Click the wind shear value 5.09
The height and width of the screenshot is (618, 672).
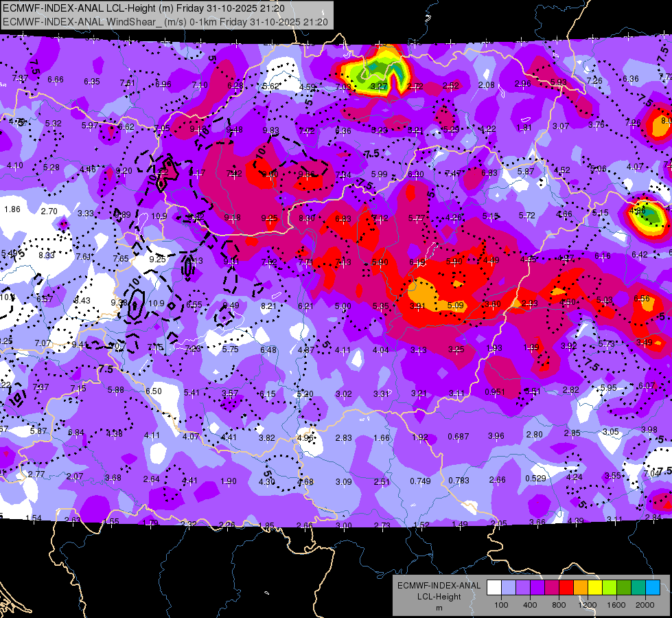(456, 306)
